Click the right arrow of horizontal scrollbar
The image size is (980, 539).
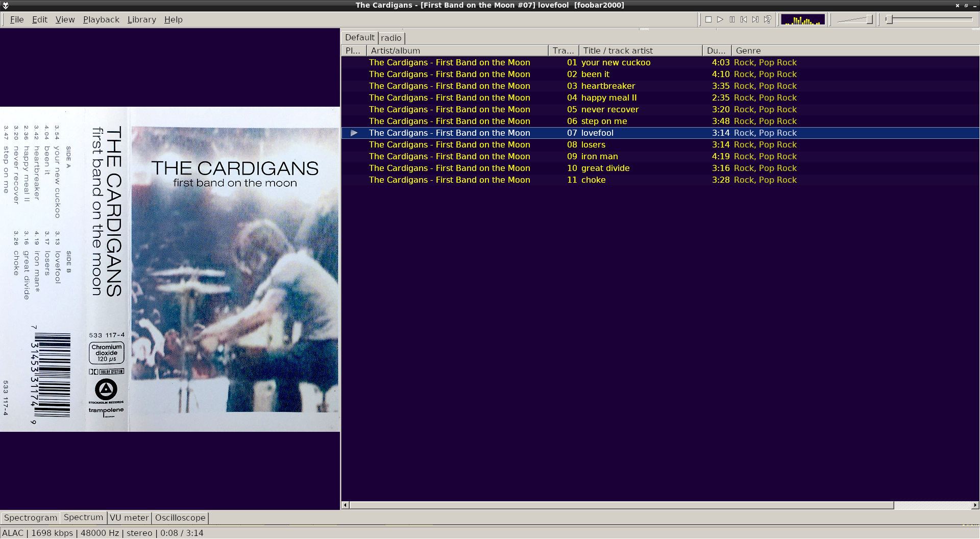(x=975, y=505)
